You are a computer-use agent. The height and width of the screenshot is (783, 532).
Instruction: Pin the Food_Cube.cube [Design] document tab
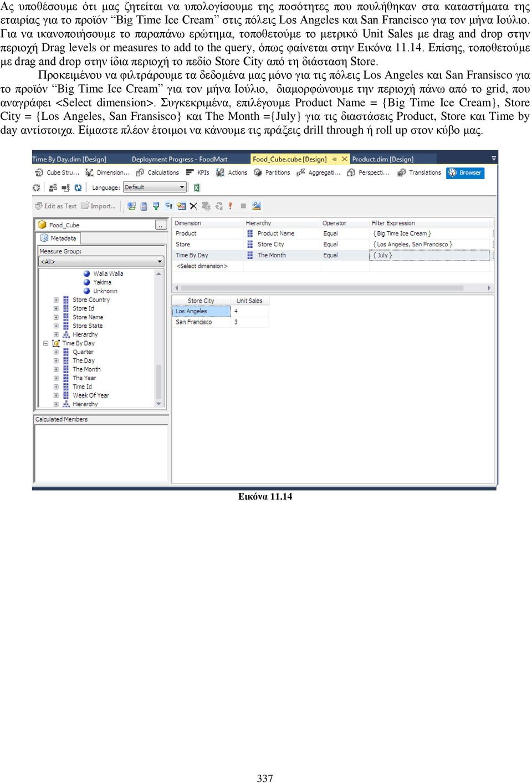(334, 159)
